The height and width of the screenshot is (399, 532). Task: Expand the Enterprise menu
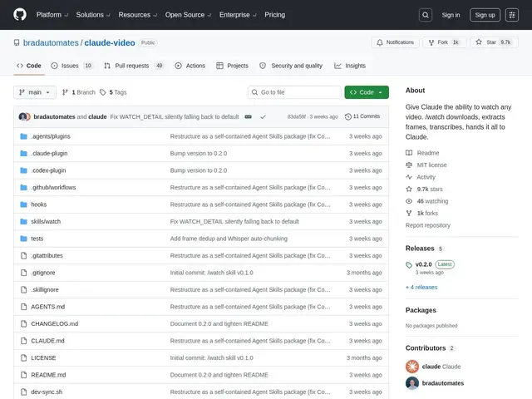point(238,15)
